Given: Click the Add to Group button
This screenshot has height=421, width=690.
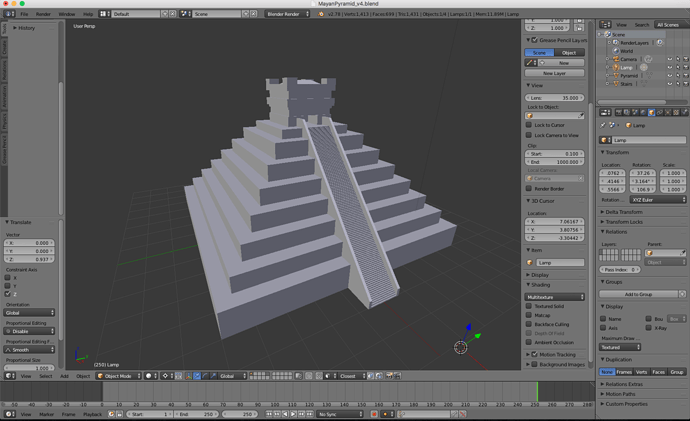Looking at the screenshot, I should (x=638, y=294).
